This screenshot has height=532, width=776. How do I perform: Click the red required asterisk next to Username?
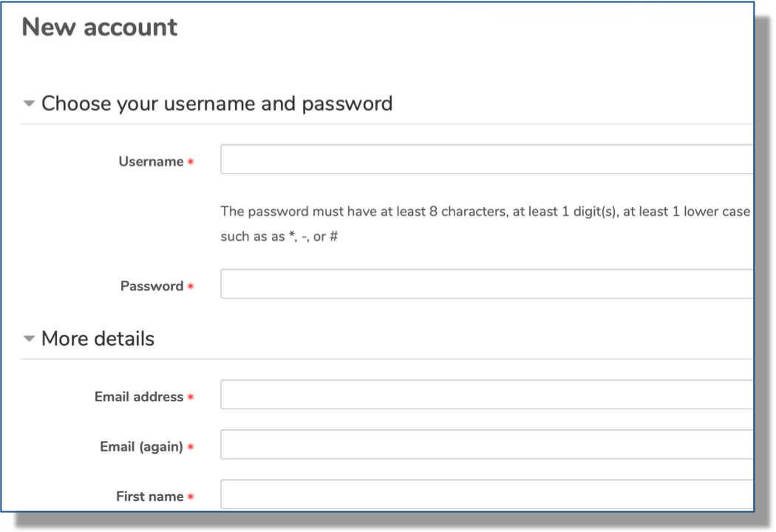(191, 161)
